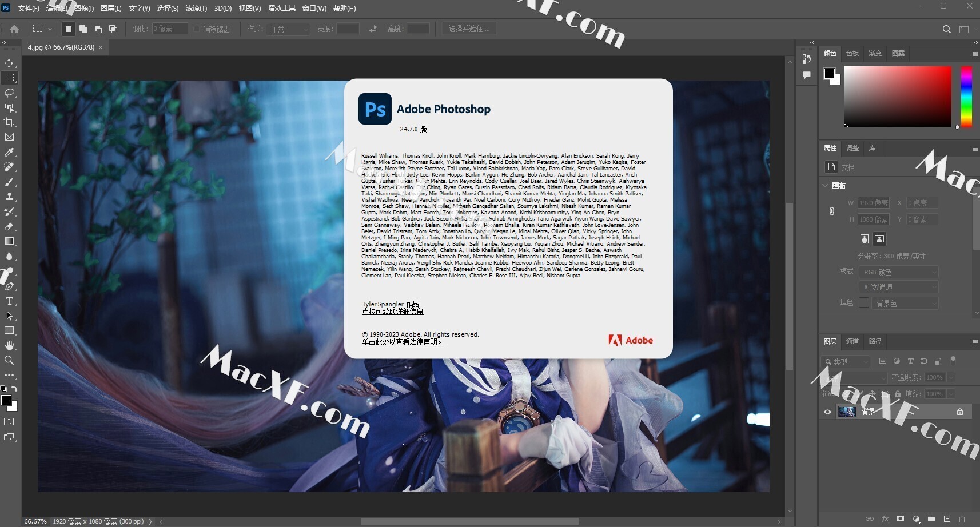Click the add layer mask icon

tap(901, 518)
